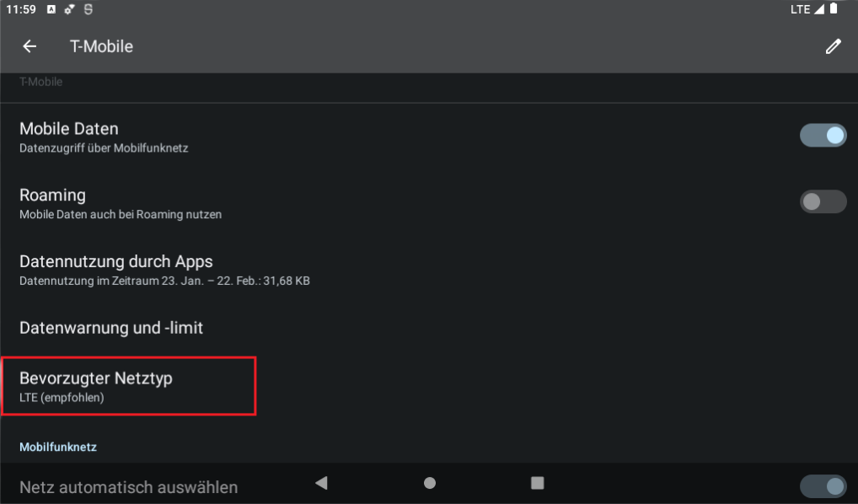Tap the back arrow beside T-Mobile
858x504 pixels.
[29, 46]
